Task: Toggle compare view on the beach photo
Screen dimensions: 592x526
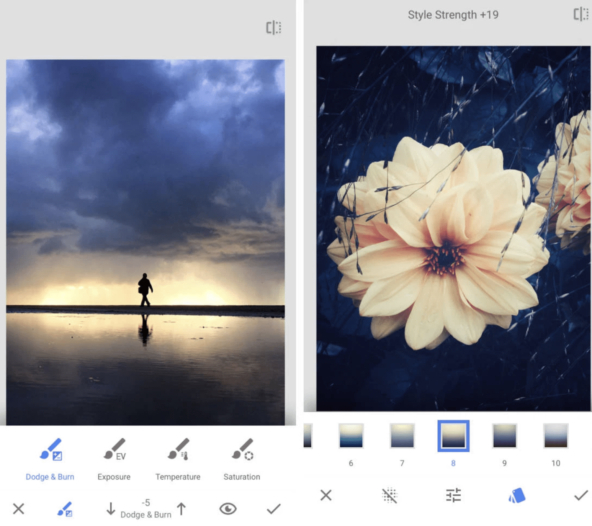Action: [274, 28]
